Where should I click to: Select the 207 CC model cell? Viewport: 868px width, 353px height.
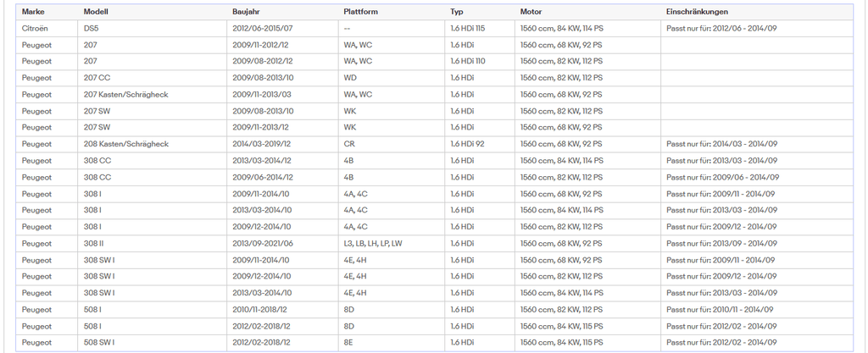point(153,78)
